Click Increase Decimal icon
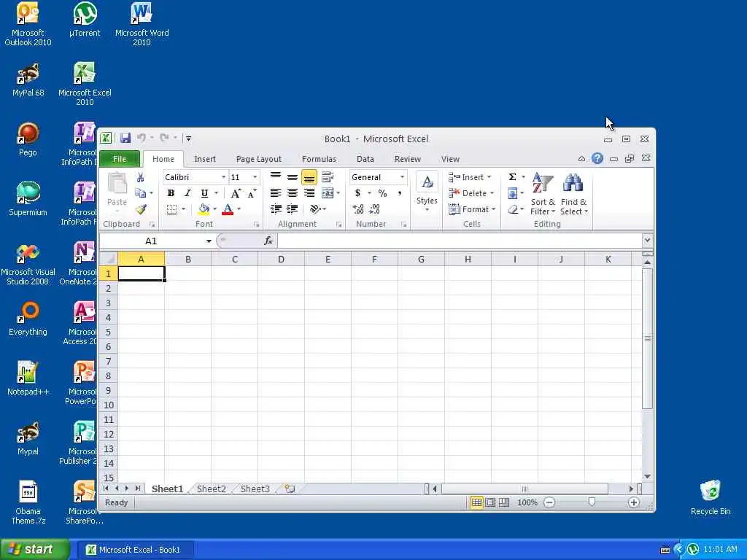747x560 pixels. [357, 209]
